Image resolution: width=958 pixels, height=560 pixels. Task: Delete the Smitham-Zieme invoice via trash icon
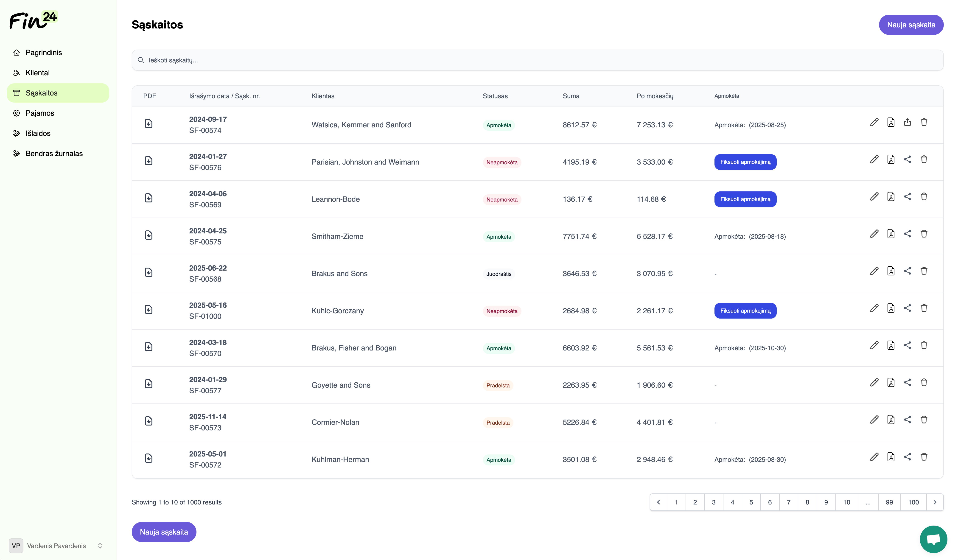[924, 234]
